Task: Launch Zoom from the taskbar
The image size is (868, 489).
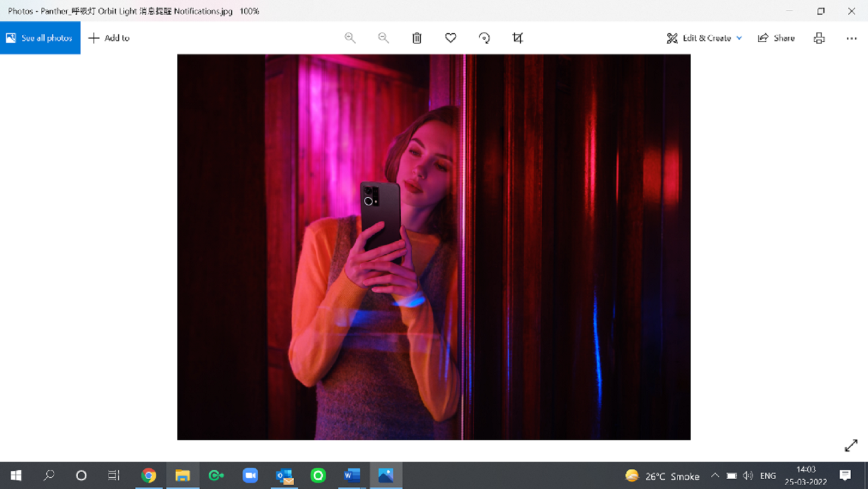Action: [250, 475]
